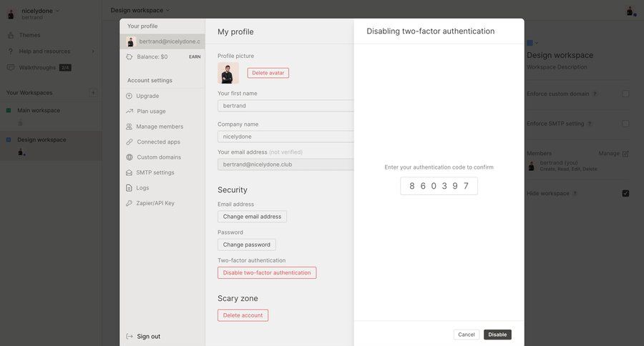Click the authentication code input field
Viewport: 644px width, 346px height.
pos(439,186)
